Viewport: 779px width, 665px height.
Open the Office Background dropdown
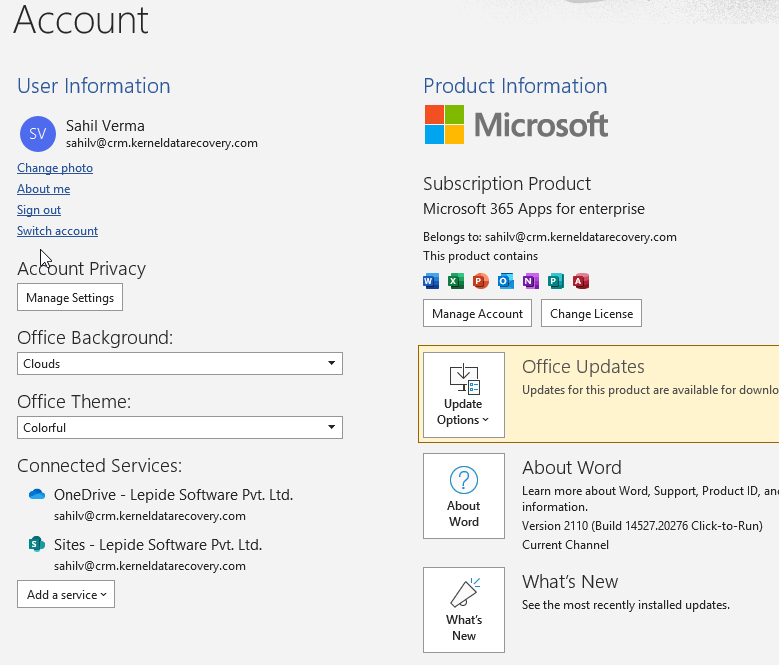180,364
